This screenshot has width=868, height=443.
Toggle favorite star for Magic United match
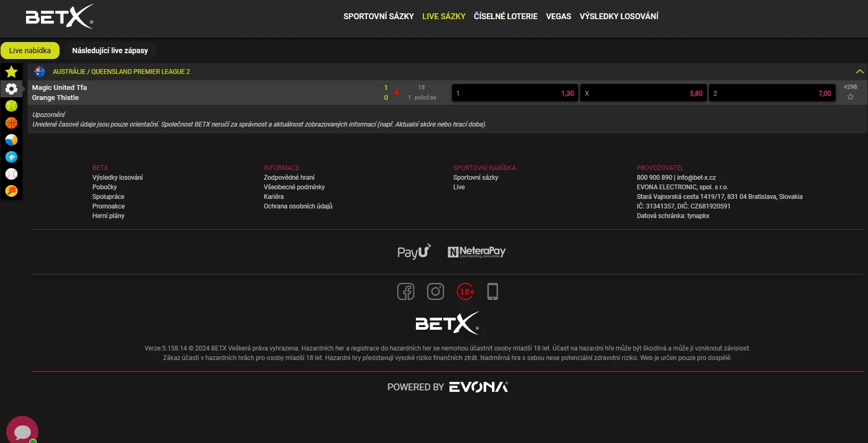tap(850, 97)
